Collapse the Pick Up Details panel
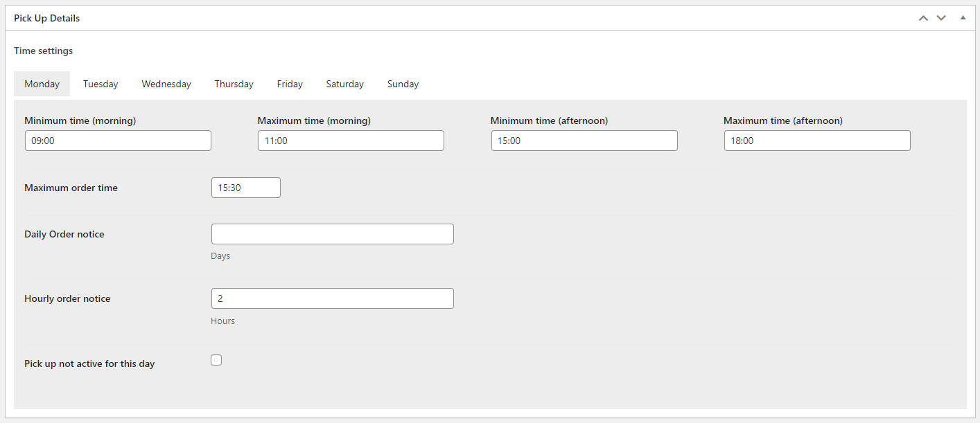 pyautogui.click(x=963, y=18)
